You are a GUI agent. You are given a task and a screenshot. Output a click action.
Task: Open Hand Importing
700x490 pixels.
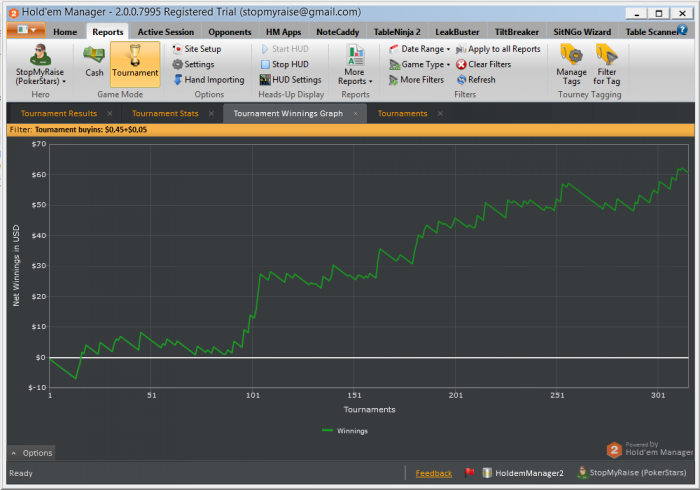point(208,80)
